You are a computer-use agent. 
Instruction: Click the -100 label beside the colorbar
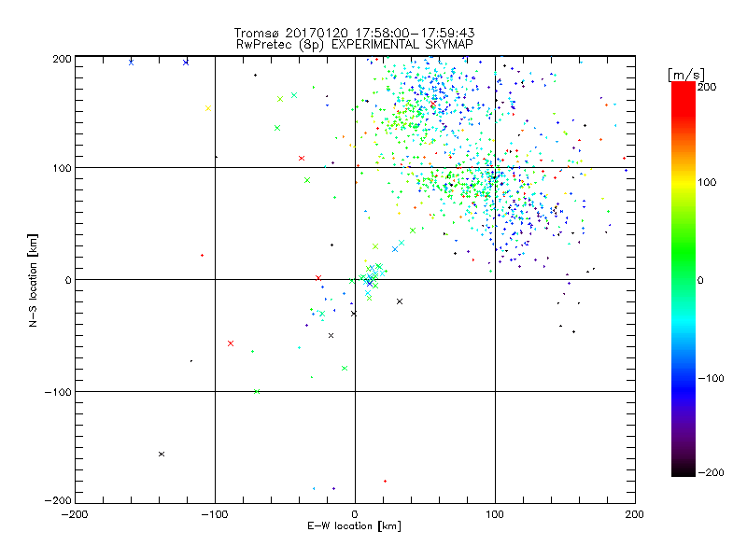[711, 378]
